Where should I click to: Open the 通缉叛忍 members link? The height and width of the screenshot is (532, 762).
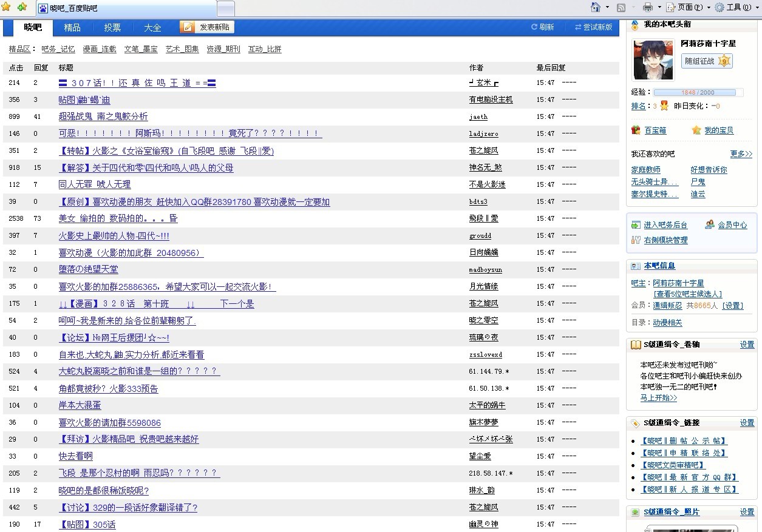click(667, 306)
